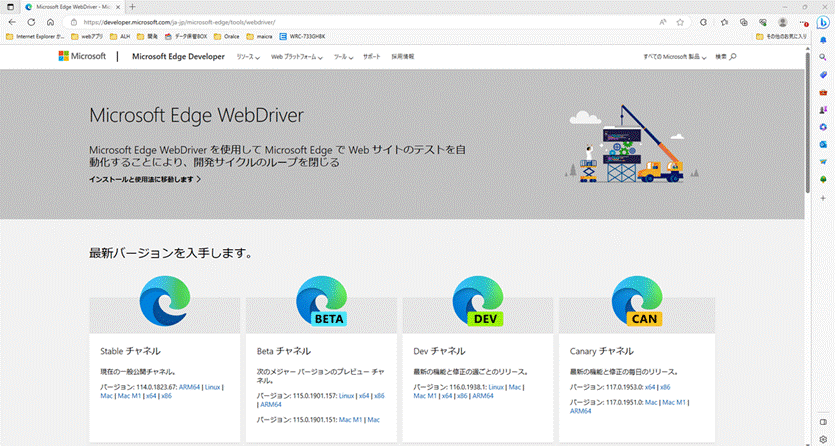Open sidebar notifications bell
The width and height of the screenshot is (835, 446).
(x=823, y=40)
